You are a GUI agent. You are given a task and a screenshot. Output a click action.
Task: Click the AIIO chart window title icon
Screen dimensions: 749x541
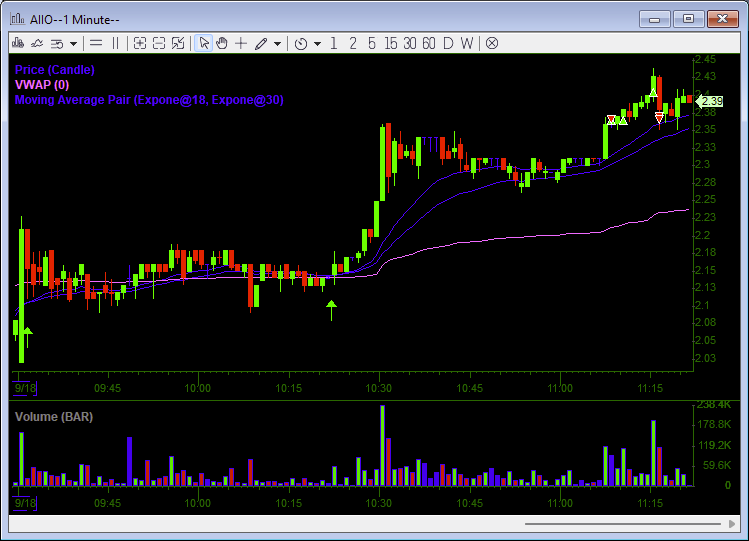(18, 19)
